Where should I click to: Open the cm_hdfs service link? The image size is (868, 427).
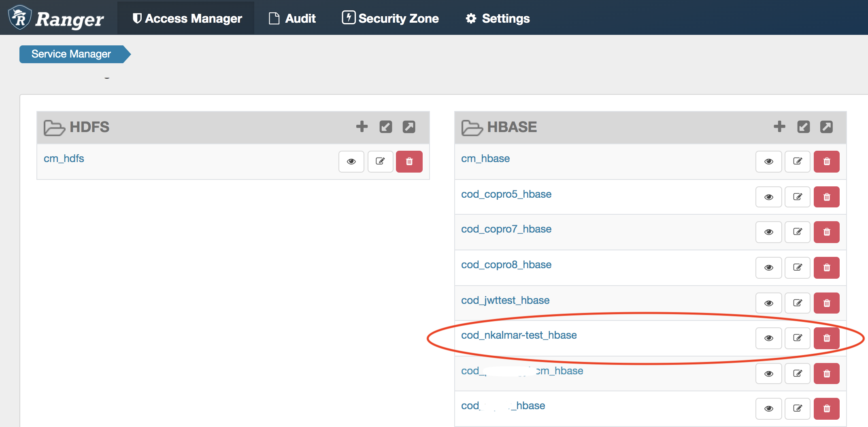(x=64, y=158)
